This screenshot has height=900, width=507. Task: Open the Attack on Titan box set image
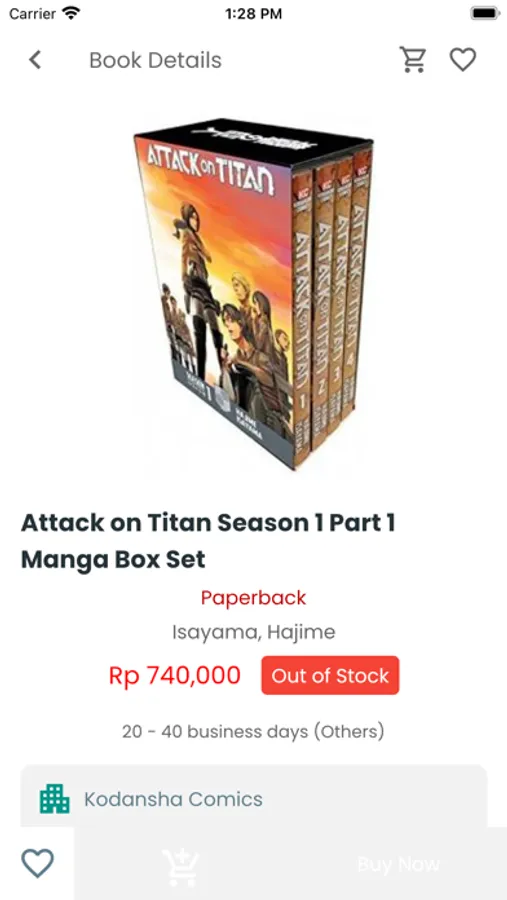pyautogui.click(x=253, y=294)
